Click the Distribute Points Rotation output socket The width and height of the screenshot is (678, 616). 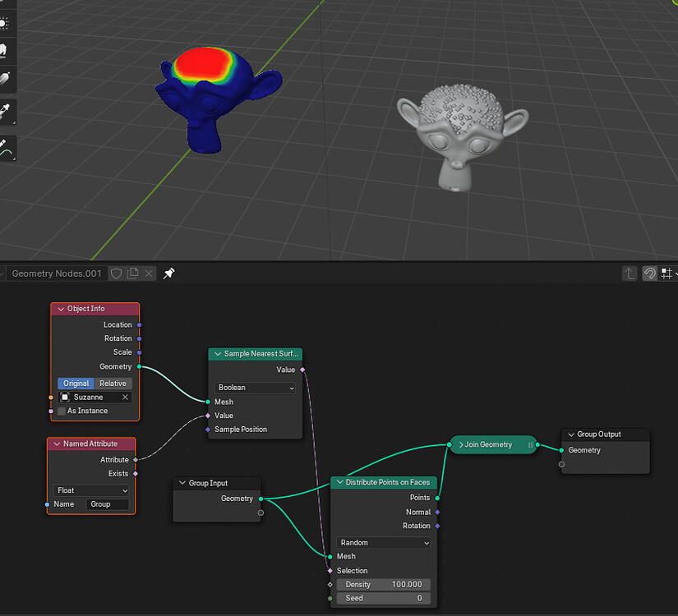437,526
